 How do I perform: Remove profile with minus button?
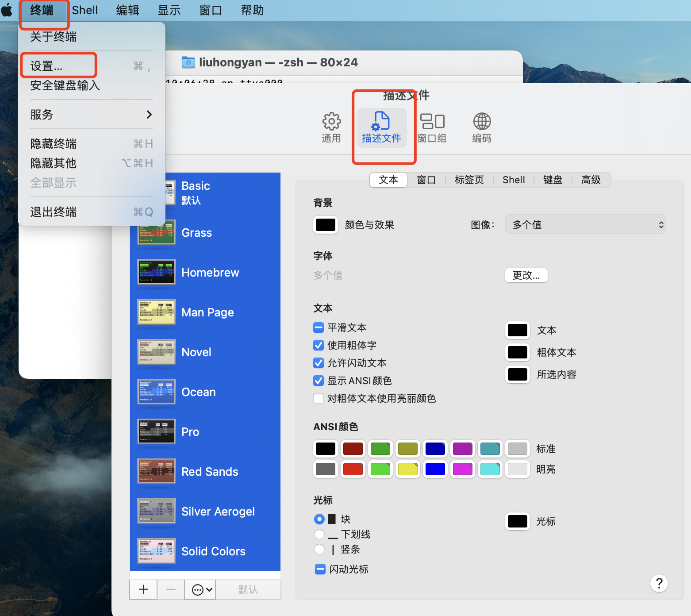pos(171,589)
